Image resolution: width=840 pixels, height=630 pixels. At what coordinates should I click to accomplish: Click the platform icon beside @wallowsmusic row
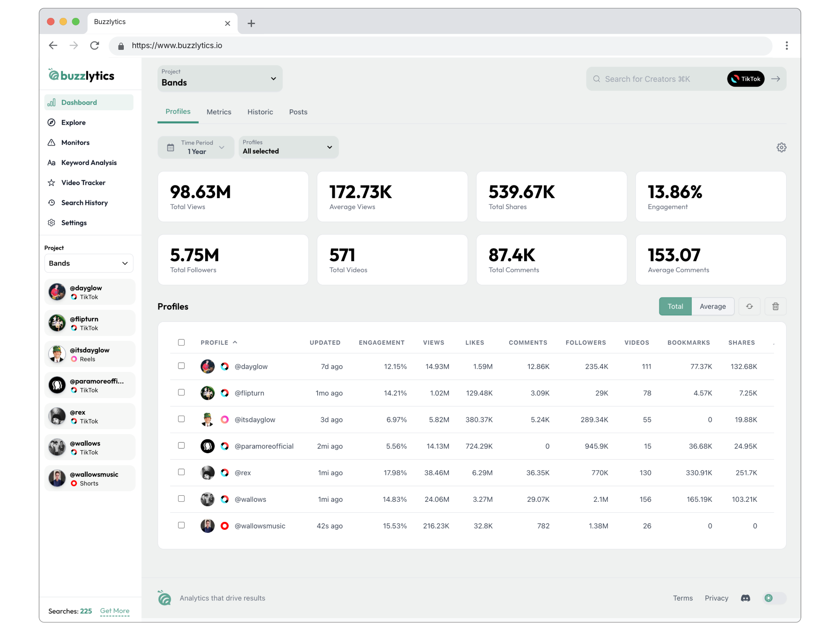click(225, 526)
